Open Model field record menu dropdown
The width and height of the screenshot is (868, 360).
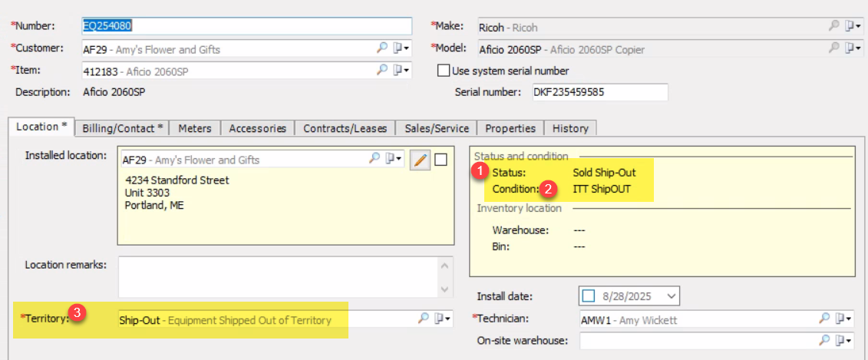(x=853, y=48)
